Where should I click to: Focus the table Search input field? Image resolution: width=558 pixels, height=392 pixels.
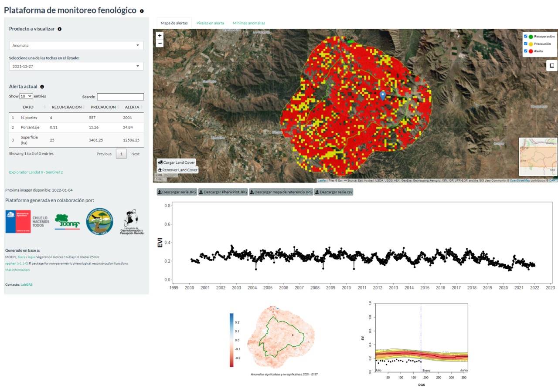(120, 97)
